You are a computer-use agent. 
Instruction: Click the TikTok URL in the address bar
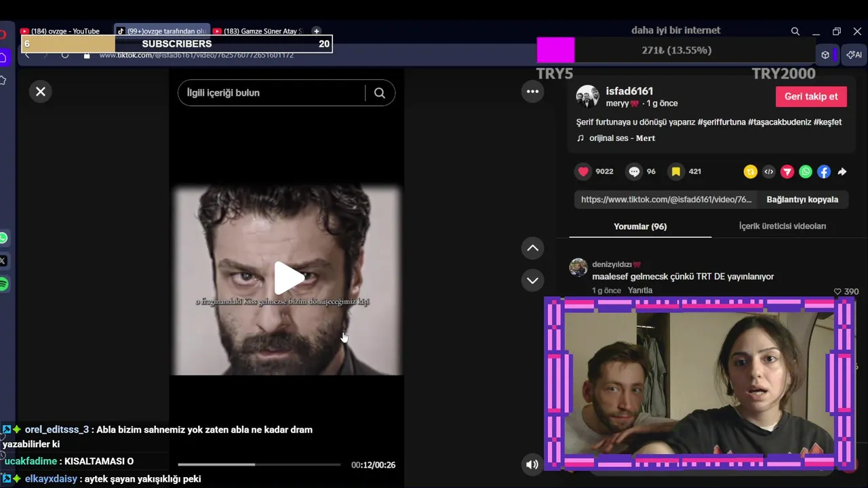197,56
